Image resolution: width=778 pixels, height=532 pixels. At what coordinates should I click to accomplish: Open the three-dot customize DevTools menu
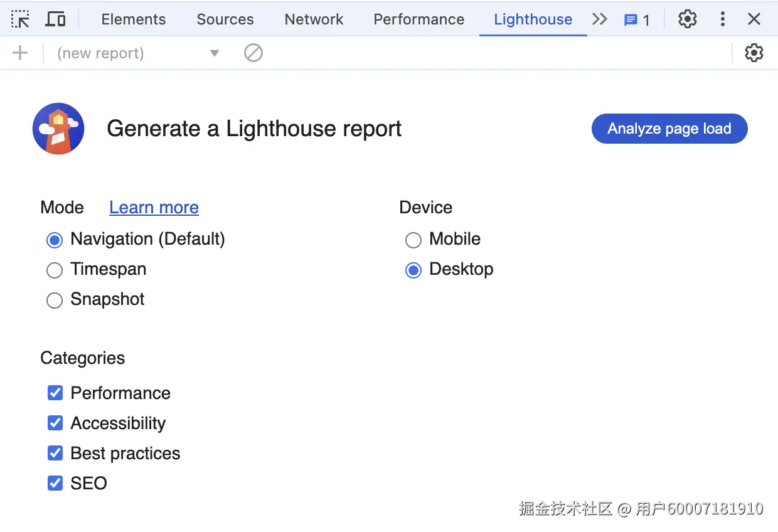pos(723,19)
